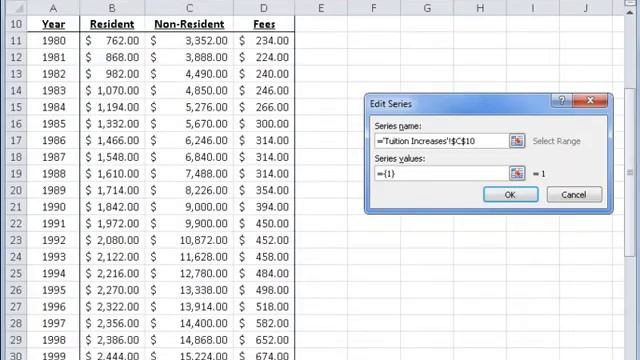Click the vertical scrollbar thumb
The image size is (640, 360).
[630, 171]
